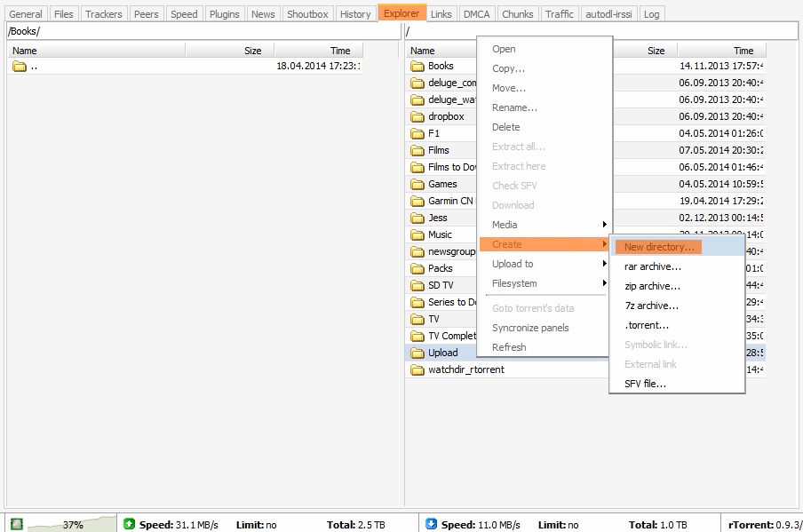This screenshot has width=803, height=532.
Task: Select Refresh in context menu
Action: tap(509, 347)
